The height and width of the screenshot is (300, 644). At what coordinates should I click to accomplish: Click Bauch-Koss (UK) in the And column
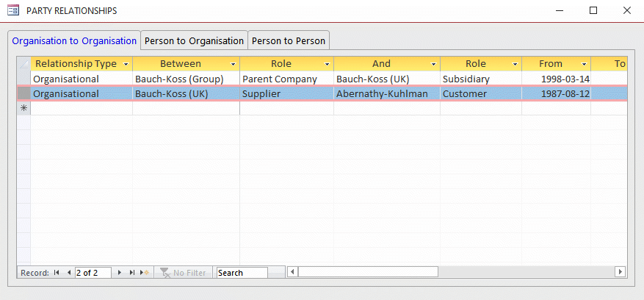[387, 79]
